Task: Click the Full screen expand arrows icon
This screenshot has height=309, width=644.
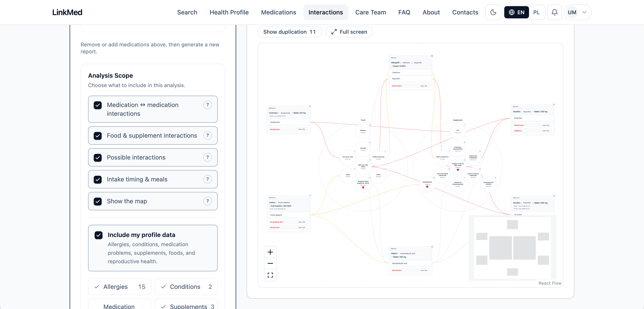Action: (334, 32)
